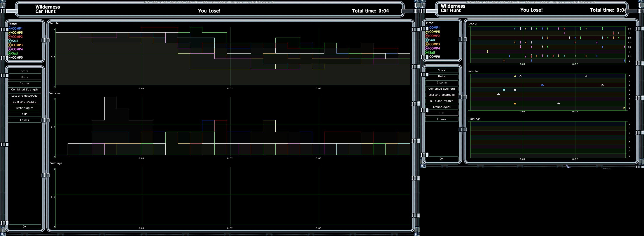Select cyan Sali radio in left window
The height and width of the screenshot is (236, 644).
pyautogui.click(x=10, y=41)
